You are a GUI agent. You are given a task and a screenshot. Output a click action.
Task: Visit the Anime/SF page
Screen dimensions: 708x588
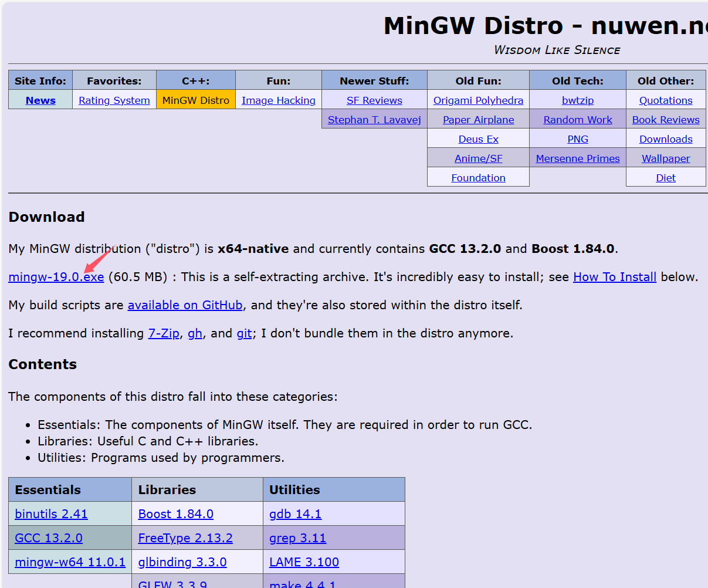[x=478, y=158]
